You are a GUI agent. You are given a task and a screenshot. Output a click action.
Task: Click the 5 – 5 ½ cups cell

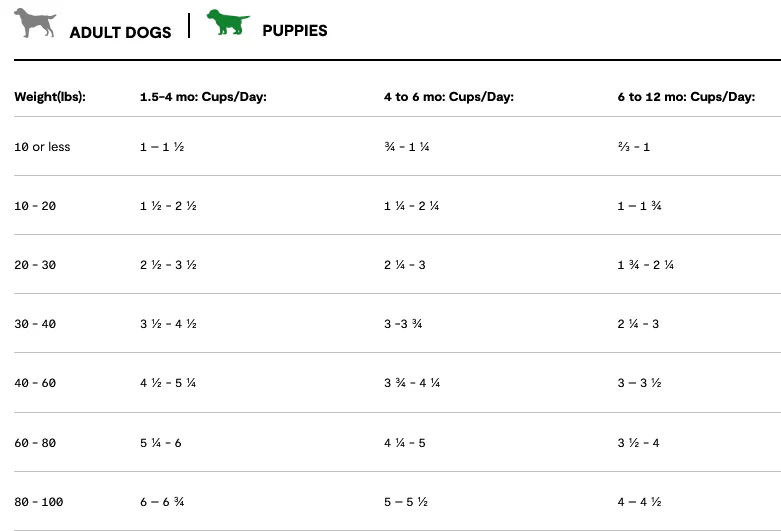tap(405, 502)
